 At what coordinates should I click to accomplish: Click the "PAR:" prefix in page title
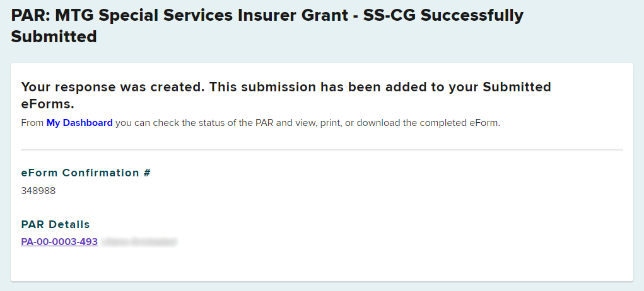30,15
